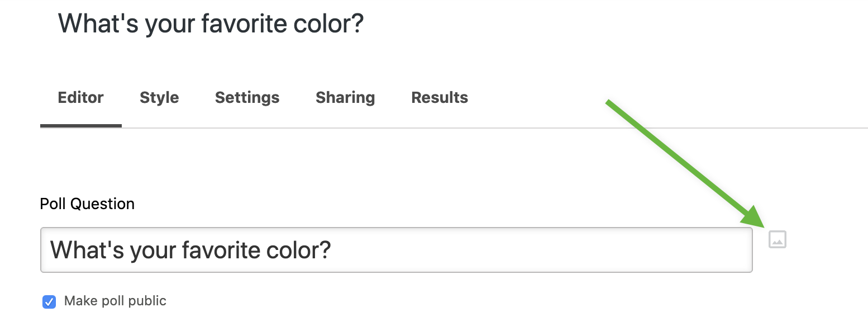The image size is (868, 312).
Task: Go to the Settings tab
Action: [x=247, y=98]
